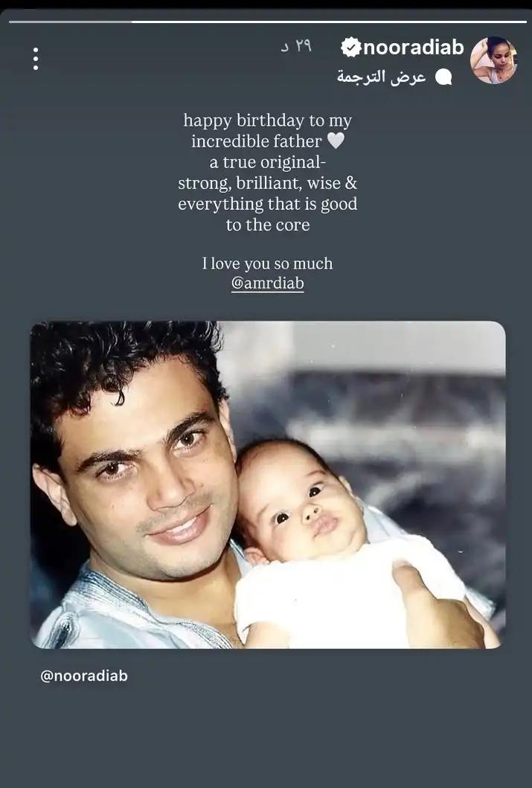Click the blue verified badge beside nooradiab
Screen dimensions: 532x788
(x=350, y=48)
